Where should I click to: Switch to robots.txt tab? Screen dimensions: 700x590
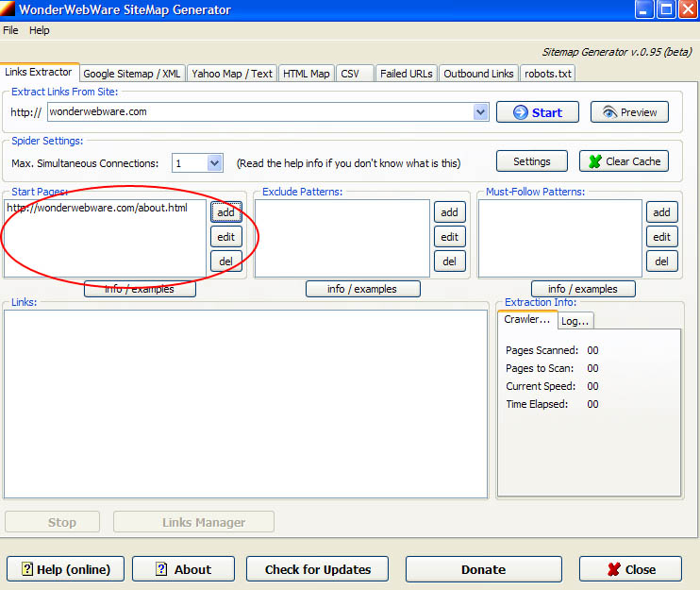pos(547,74)
